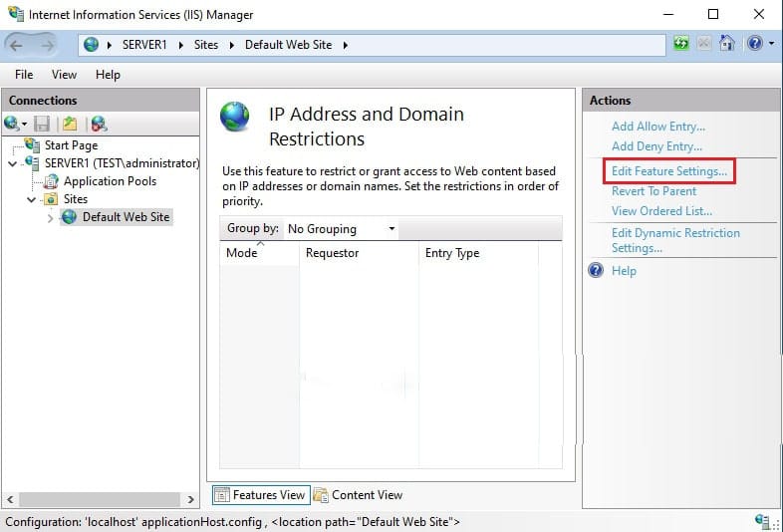Click the Application Pools icon
This screenshot has width=783, height=532.
[51, 182]
